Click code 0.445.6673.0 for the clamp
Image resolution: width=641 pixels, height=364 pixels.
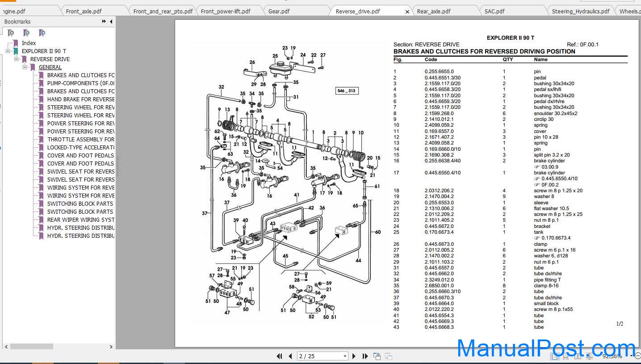(x=439, y=244)
